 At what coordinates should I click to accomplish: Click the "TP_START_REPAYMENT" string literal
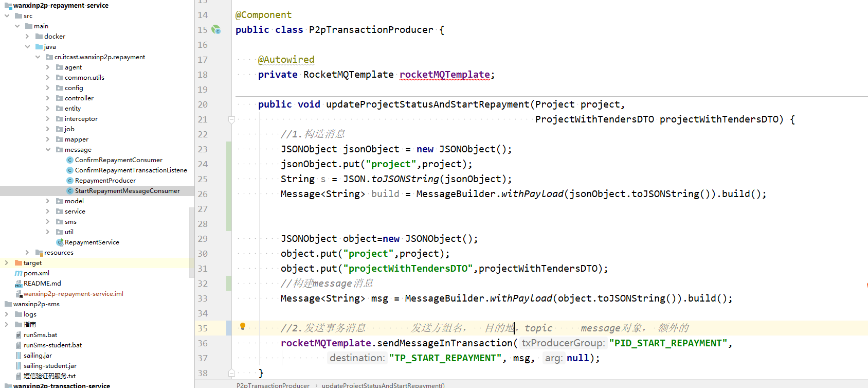[445, 358]
